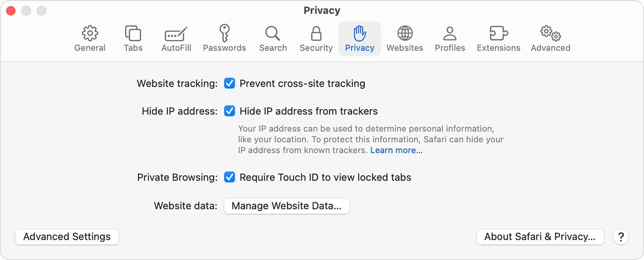Click the Profiles person icon
This screenshot has height=260, width=644.
(x=450, y=34)
